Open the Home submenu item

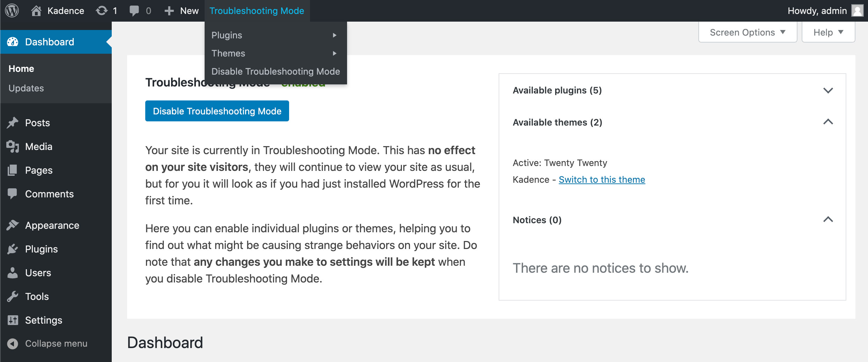point(21,69)
